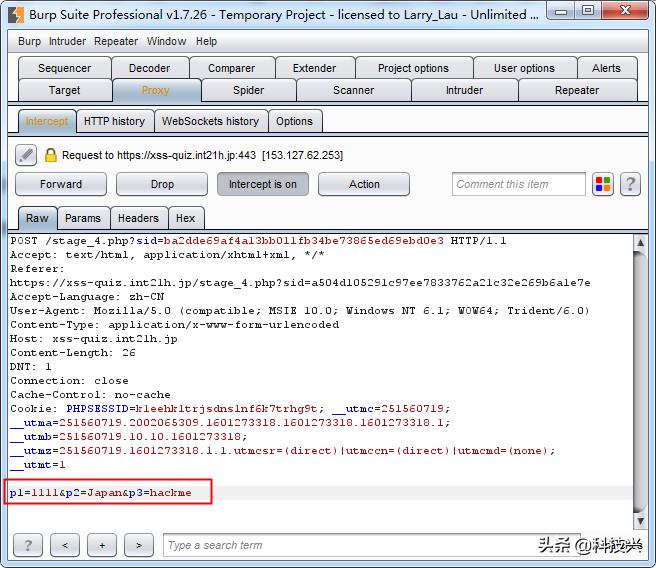Switch to the Comparer tab
The height and width of the screenshot is (568, 656).
pos(232,68)
